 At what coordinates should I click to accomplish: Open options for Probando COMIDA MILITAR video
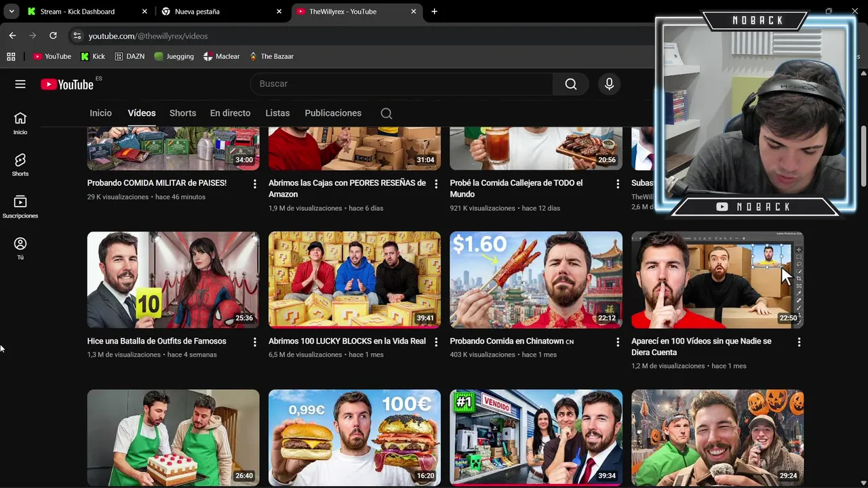pos(255,184)
